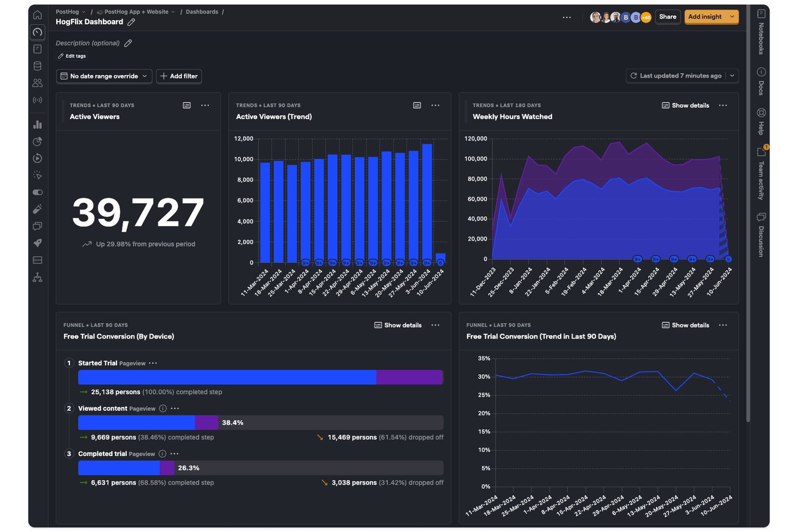Image resolution: width=798 pixels, height=532 pixels.
Task: Open the Viewed content step ellipsis menu
Action: click(x=175, y=409)
